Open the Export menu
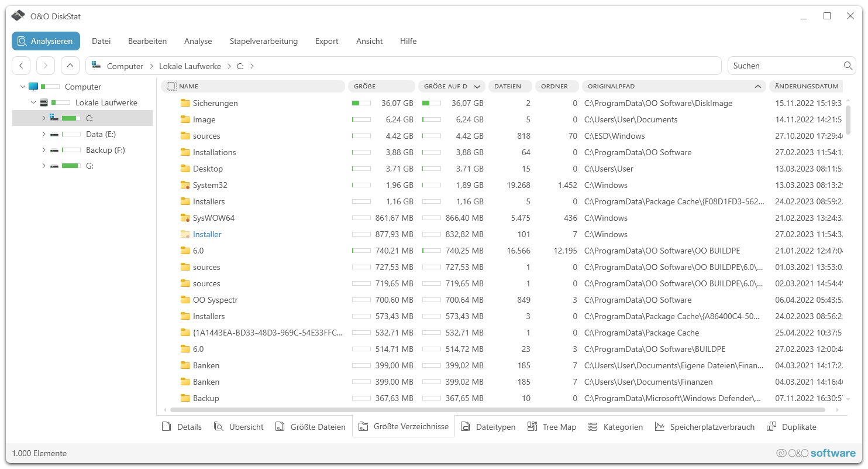Image resolution: width=868 pixels, height=469 pixels. 326,41
